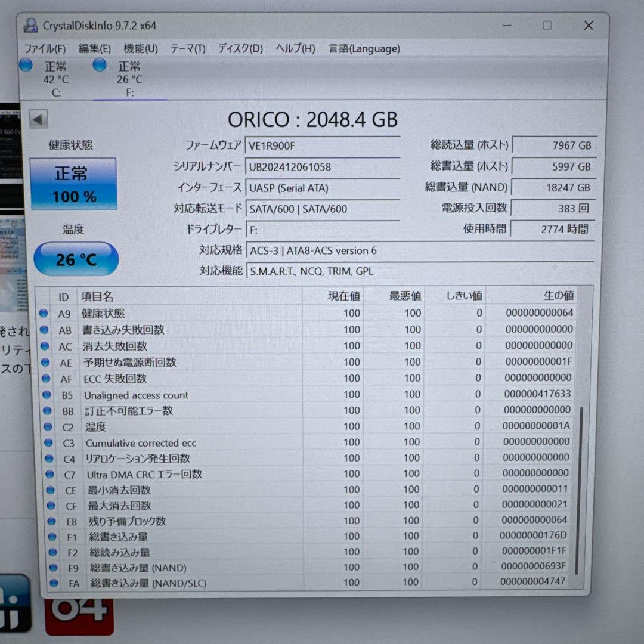This screenshot has width=644, height=644.
Task: Click the status dot of row A9 健康状態
Action: (x=44, y=314)
